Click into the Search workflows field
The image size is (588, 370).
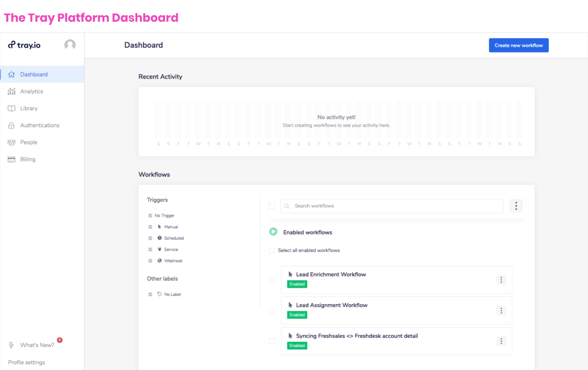pyautogui.click(x=392, y=206)
